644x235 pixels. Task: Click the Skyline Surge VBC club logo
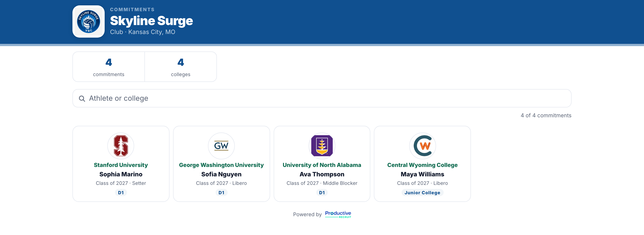coord(89,21)
